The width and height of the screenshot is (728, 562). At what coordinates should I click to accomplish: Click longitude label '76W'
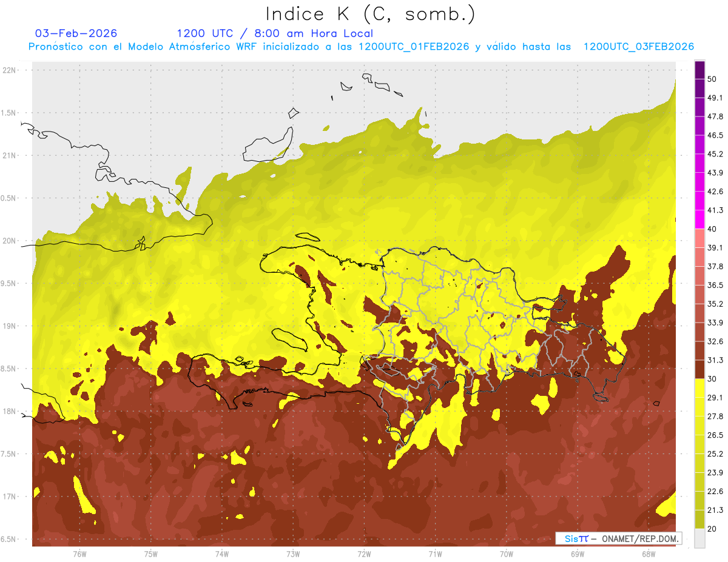(x=79, y=554)
